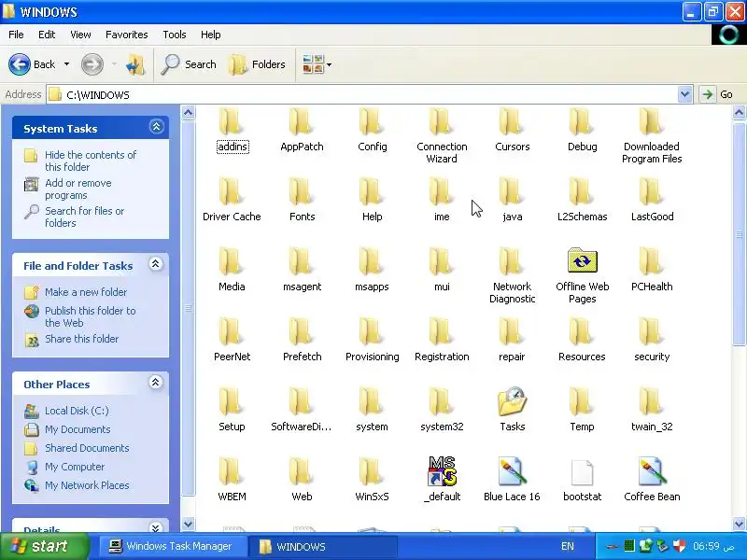Click Search for files or folders link
Screen dimensions: 747x560
(84, 217)
